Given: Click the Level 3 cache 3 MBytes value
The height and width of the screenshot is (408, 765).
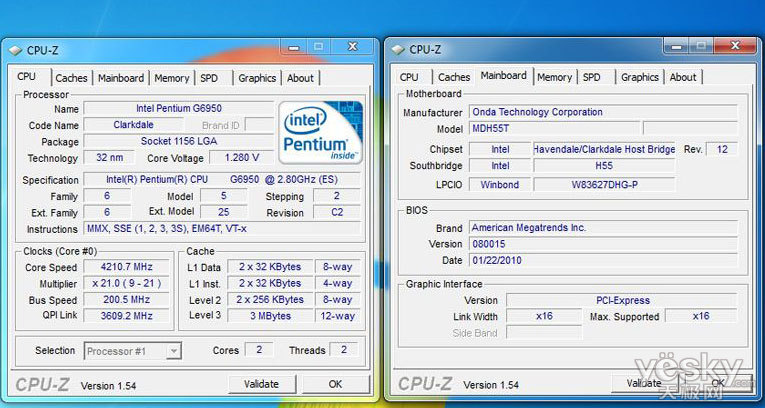Looking at the screenshot, I should click(x=270, y=316).
